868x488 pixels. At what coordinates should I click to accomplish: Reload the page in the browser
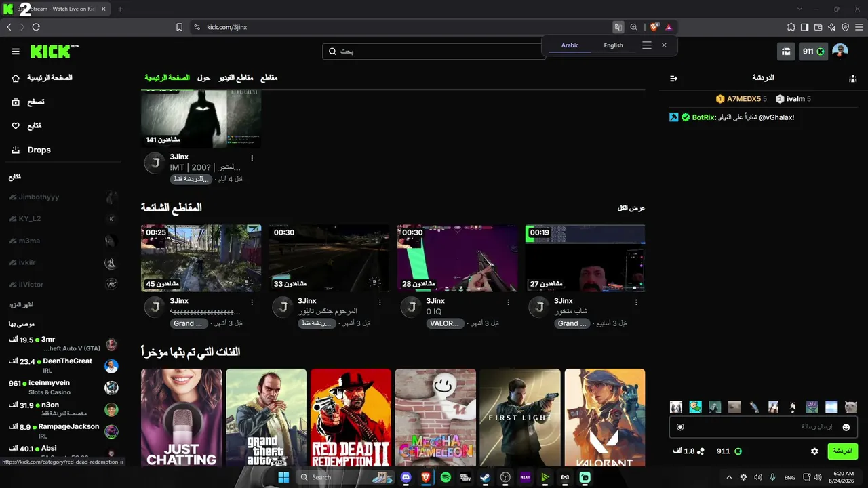(x=36, y=27)
